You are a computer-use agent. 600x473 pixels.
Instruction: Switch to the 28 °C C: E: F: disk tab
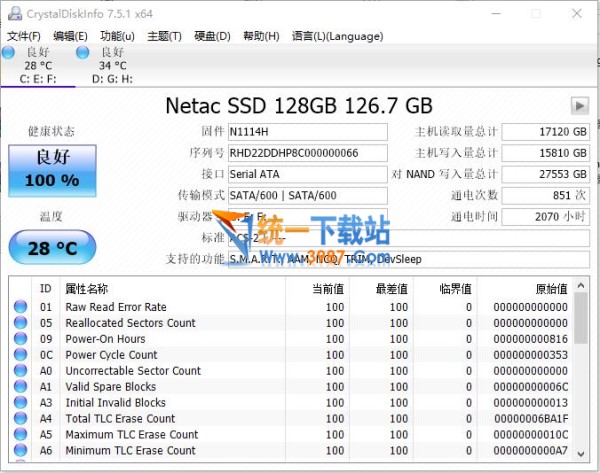(38, 65)
